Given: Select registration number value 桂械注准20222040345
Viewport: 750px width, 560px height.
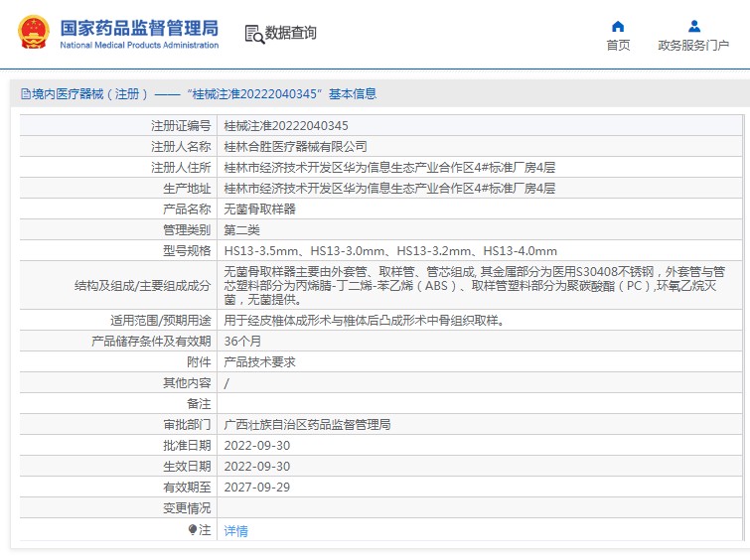Looking at the screenshot, I should [286, 126].
